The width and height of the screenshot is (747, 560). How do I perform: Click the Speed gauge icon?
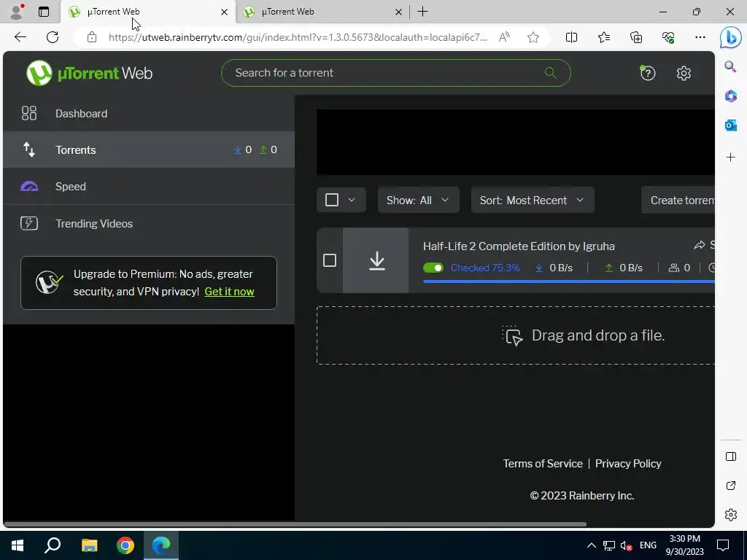pyautogui.click(x=29, y=186)
